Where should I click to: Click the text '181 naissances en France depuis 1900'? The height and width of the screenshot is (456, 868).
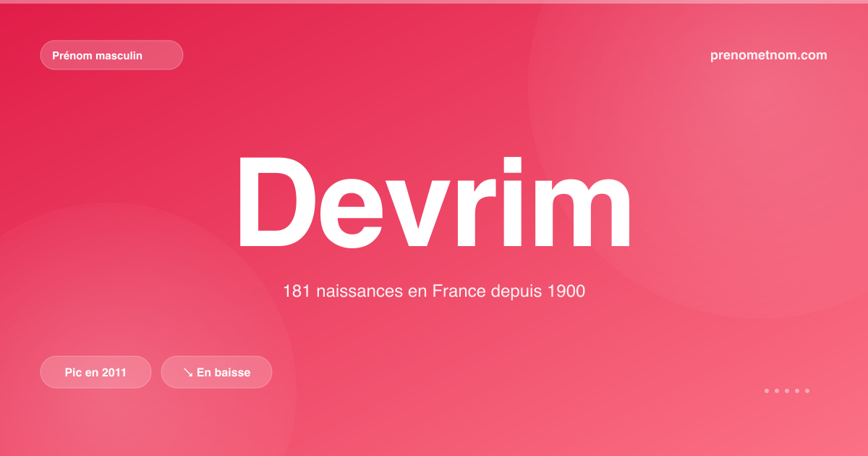coord(434,292)
